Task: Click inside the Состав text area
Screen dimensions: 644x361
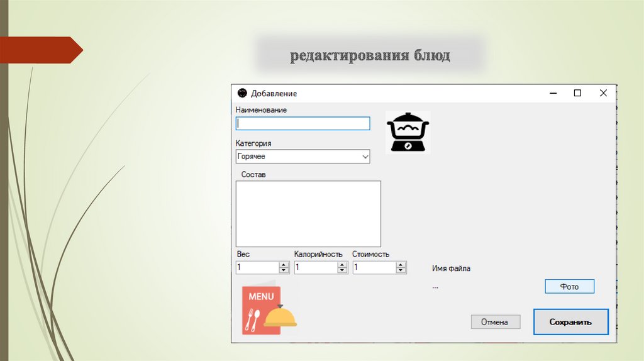Action: [308, 214]
